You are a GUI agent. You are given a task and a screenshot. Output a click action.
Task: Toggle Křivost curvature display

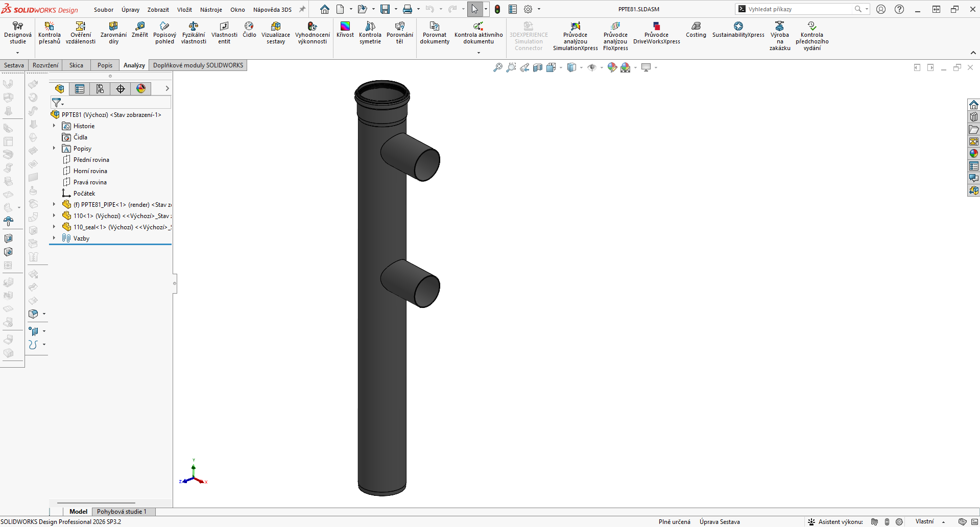point(345,30)
